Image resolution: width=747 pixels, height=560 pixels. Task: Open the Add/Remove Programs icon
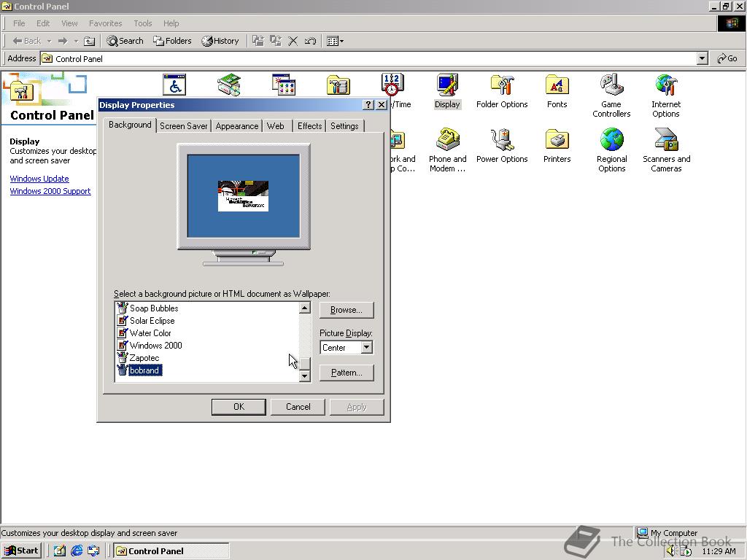(284, 85)
